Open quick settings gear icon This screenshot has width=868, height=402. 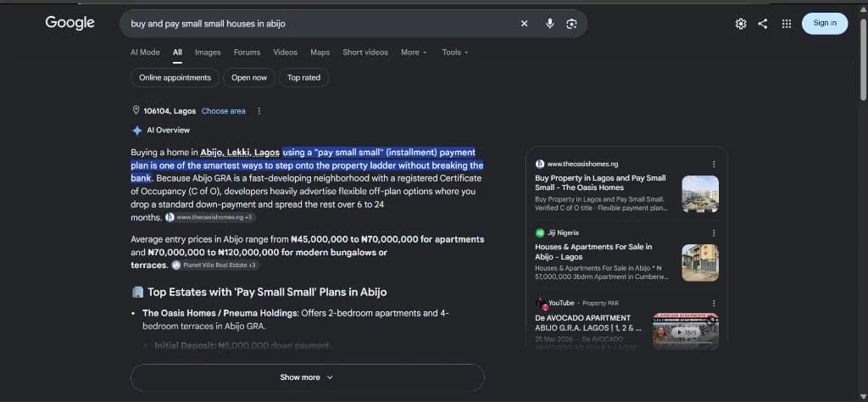[x=741, y=23]
